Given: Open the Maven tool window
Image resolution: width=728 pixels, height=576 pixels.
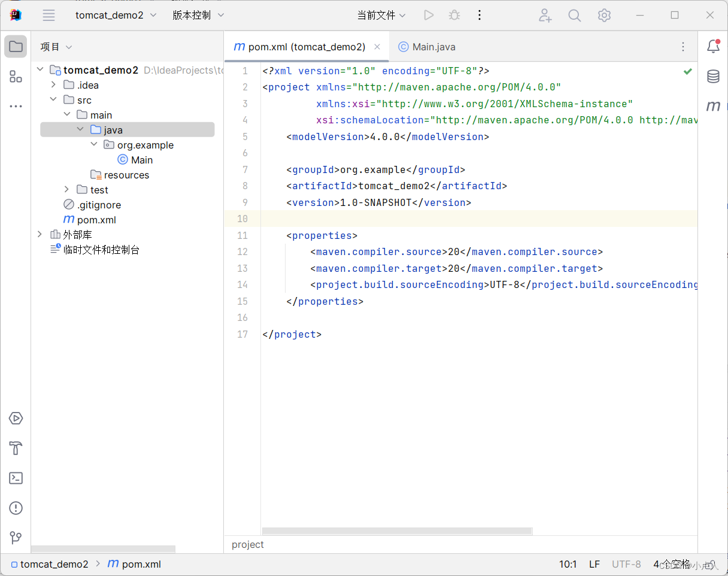Looking at the screenshot, I should [713, 106].
